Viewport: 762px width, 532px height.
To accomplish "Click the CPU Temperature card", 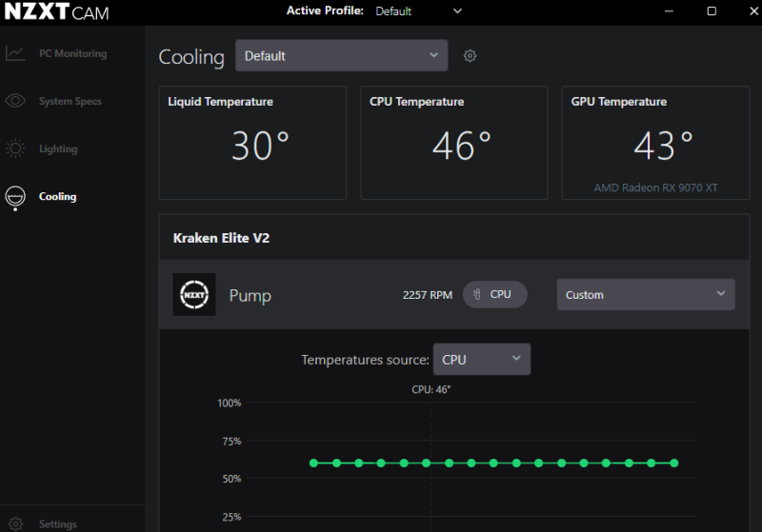I will tap(453, 143).
